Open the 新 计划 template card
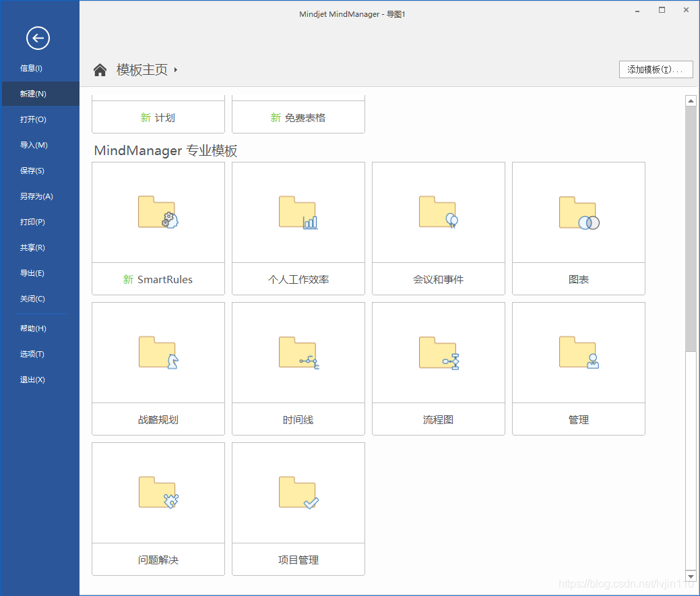The height and width of the screenshot is (596, 700). pos(158,115)
